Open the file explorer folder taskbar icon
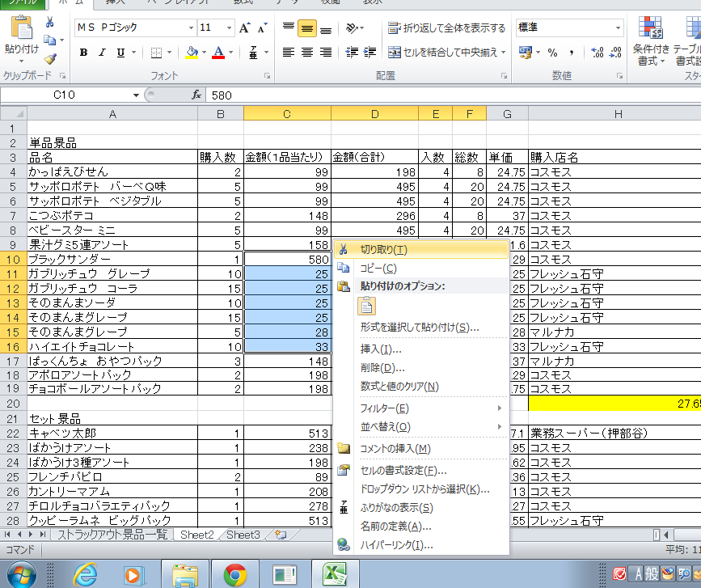This screenshot has height=588, width=701. tap(185, 574)
